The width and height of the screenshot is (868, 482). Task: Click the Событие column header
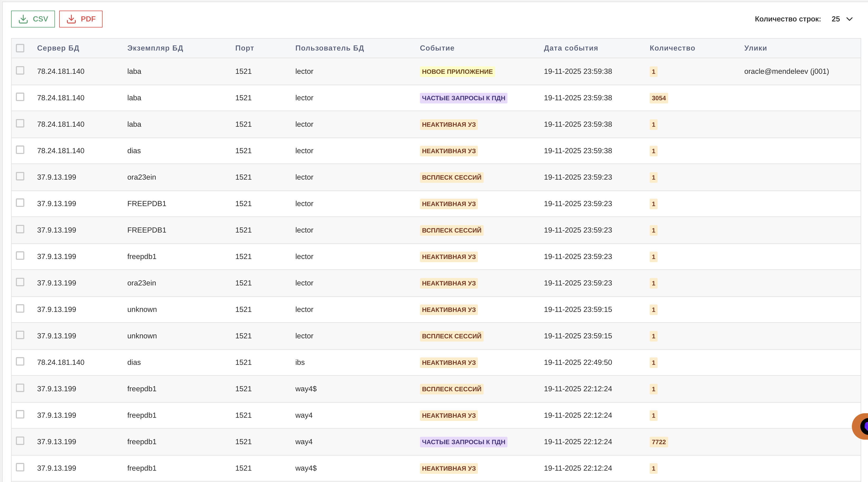pos(437,48)
